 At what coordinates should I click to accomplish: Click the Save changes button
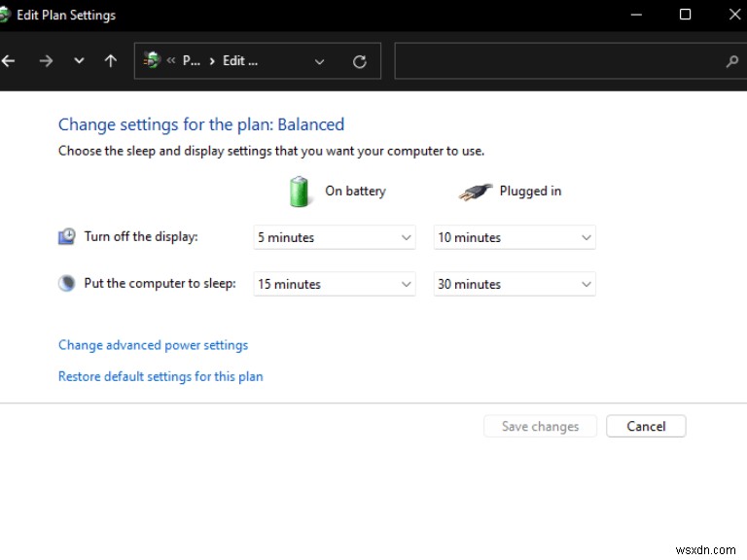click(540, 426)
